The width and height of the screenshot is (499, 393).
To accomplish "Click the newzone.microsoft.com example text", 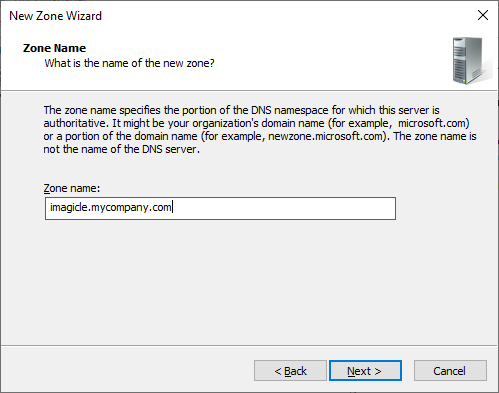I will click(x=326, y=136).
